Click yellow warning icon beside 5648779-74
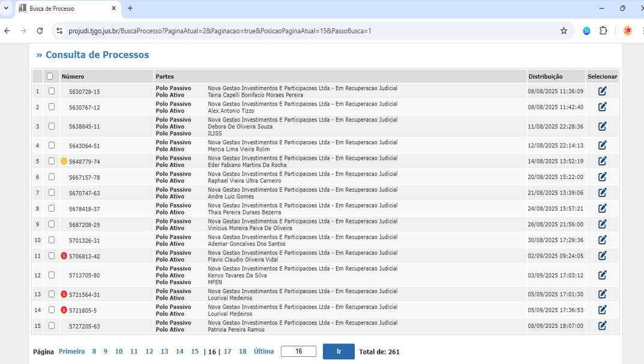Screen dimensions: 644x364 64,162
